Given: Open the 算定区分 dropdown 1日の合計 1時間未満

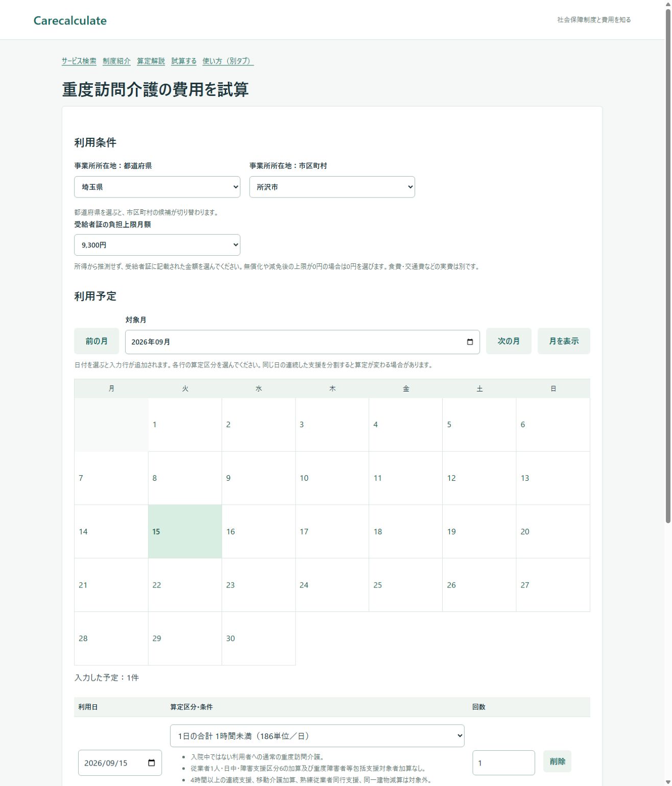Looking at the screenshot, I should pyautogui.click(x=317, y=735).
